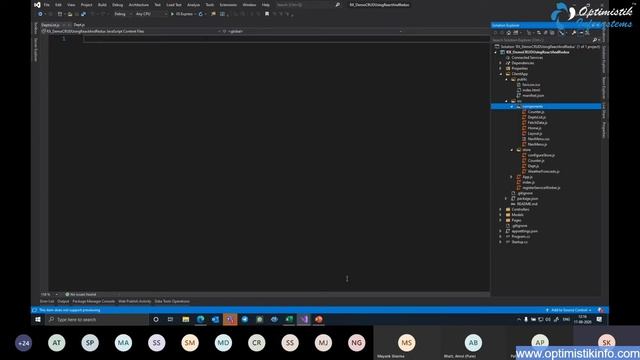Select index.html file
640x360 pixels.
[531, 90]
